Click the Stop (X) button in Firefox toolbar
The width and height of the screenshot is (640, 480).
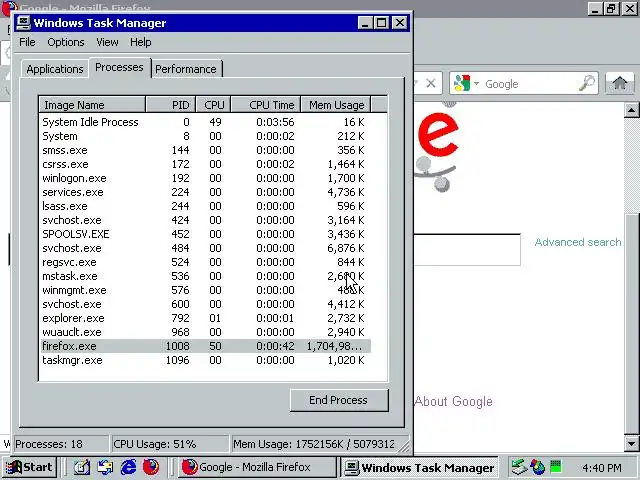431,83
